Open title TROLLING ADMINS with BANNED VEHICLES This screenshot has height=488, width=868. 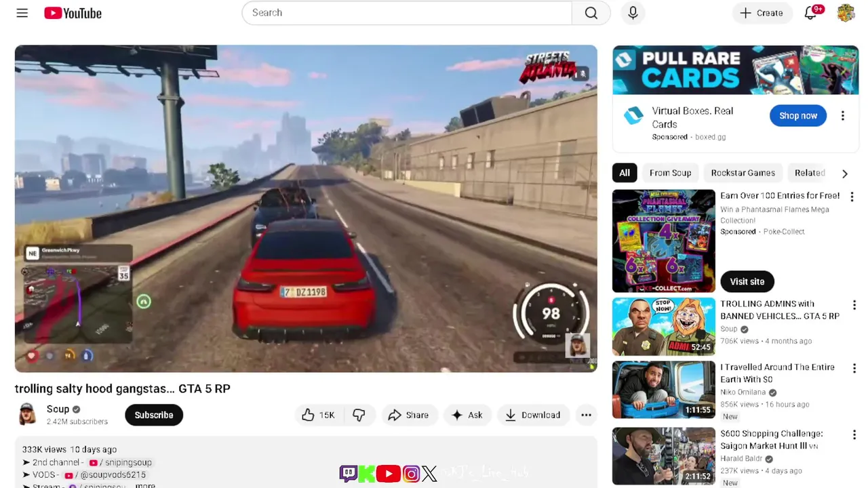[x=780, y=310]
